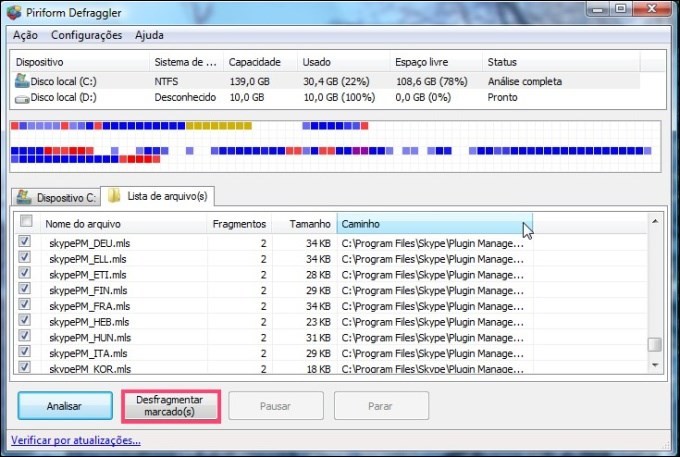Open the Configurações menu
The height and width of the screenshot is (457, 680).
(x=86, y=35)
